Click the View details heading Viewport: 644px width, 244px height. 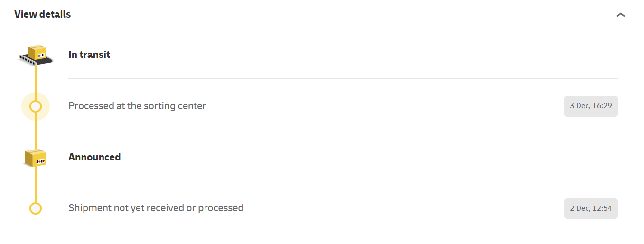click(43, 14)
